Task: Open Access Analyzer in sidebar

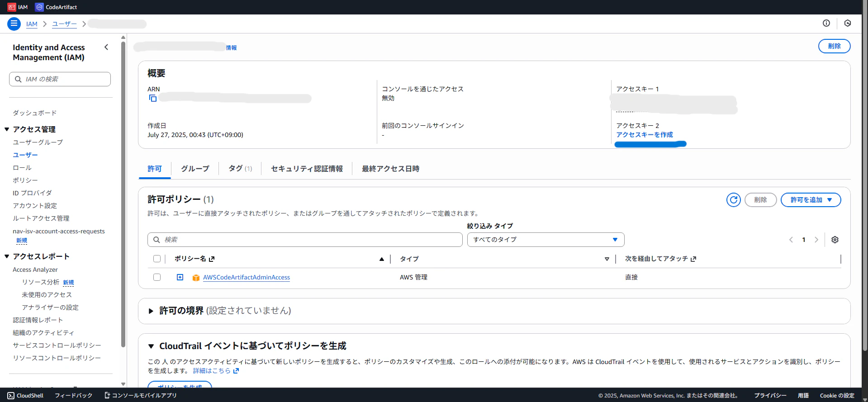Action: (35, 270)
